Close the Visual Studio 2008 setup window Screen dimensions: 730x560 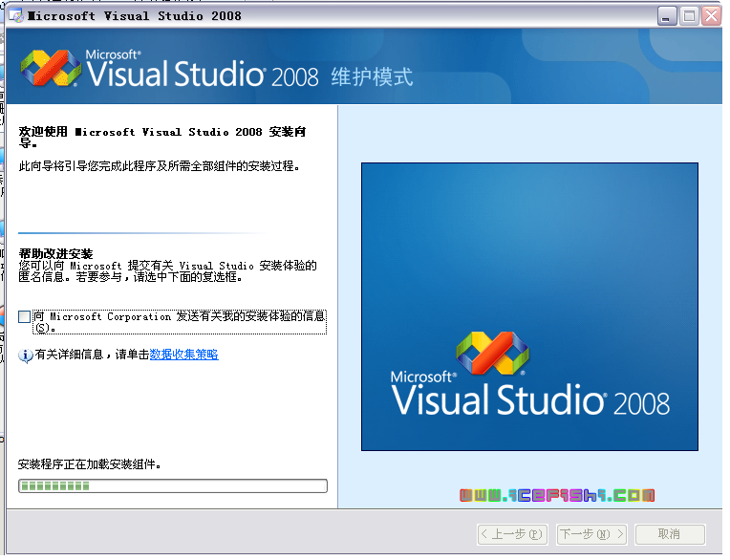click(712, 16)
